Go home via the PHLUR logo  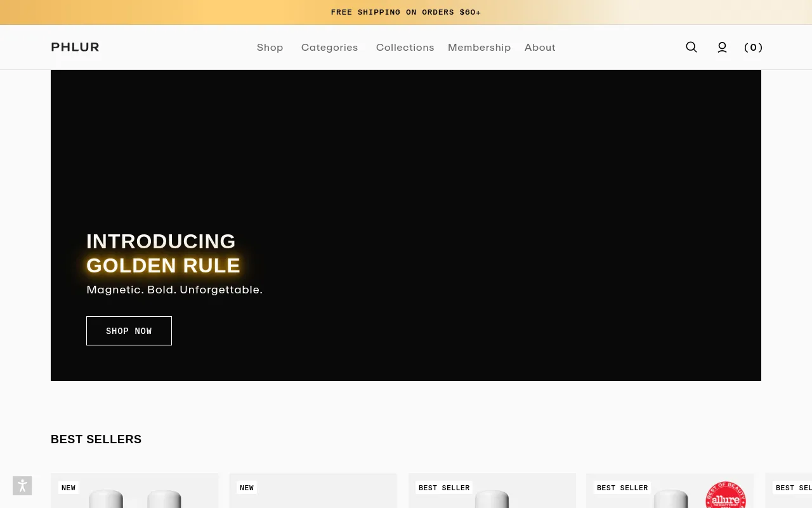point(75,47)
